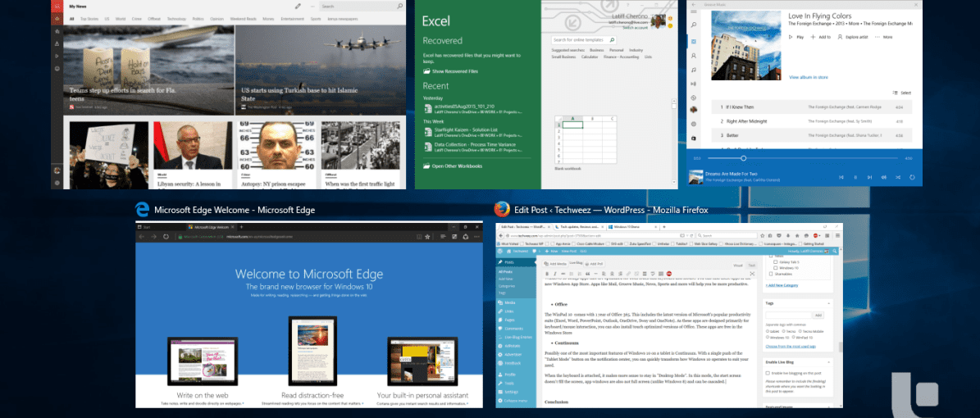
Task: Skip to previous track in Groove
Action: click(x=841, y=178)
